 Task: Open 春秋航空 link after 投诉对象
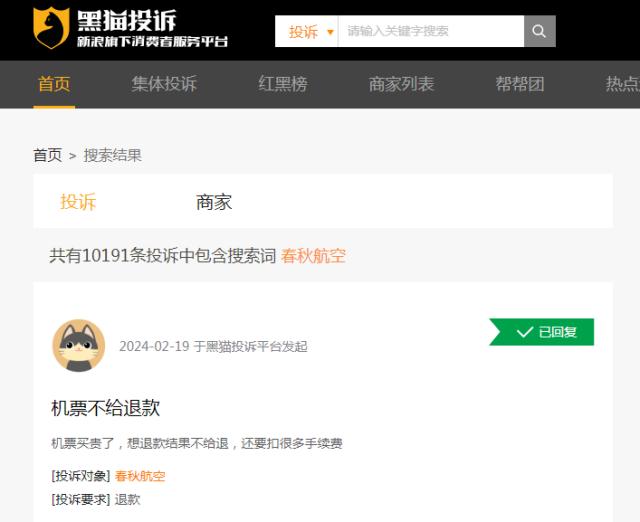[140, 476]
